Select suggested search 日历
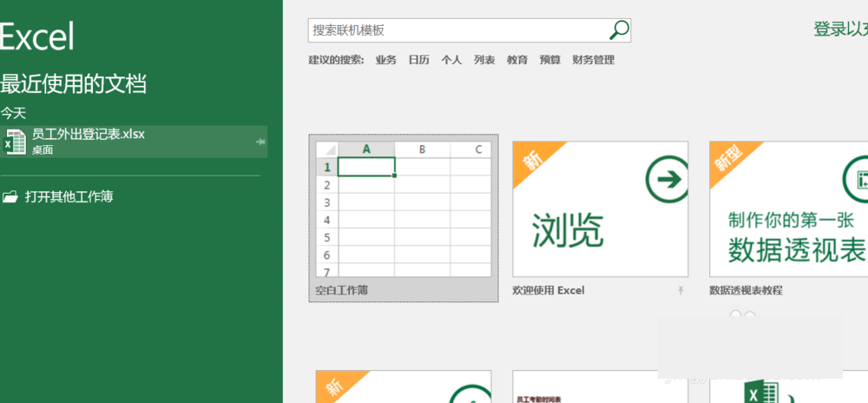Image resolution: width=868 pixels, height=403 pixels. coord(419,60)
